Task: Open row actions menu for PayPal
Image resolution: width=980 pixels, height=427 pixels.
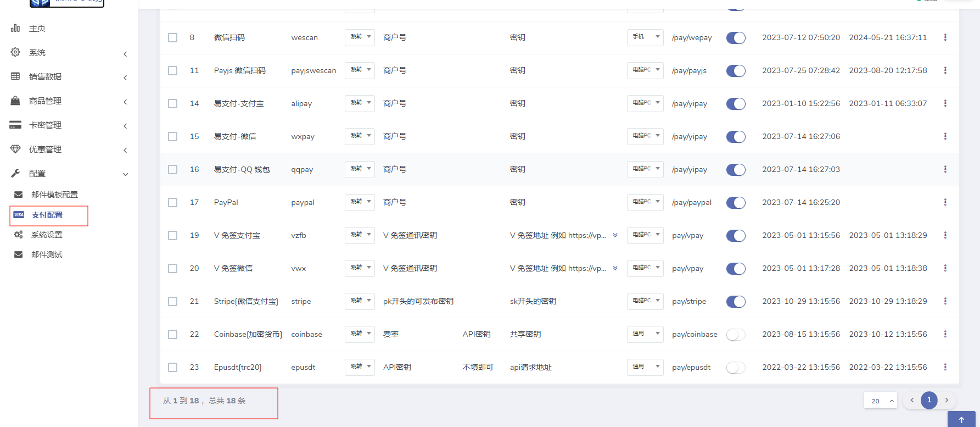Action: click(x=945, y=202)
